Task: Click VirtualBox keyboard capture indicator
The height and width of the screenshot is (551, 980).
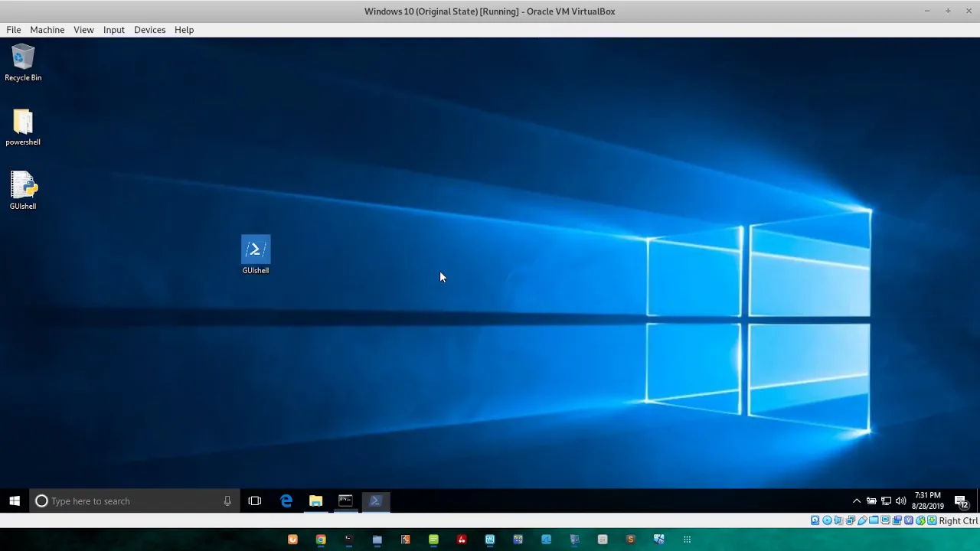Action: click(x=932, y=520)
